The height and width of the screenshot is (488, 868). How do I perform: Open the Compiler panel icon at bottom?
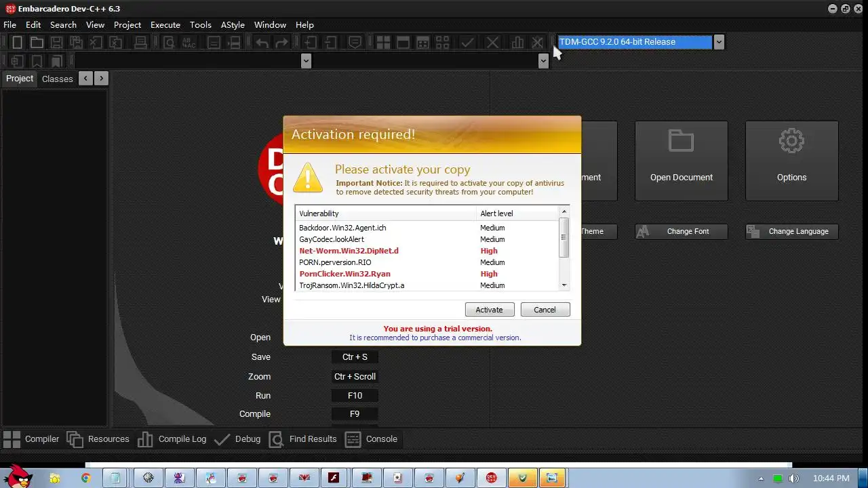pyautogui.click(x=12, y=439)
